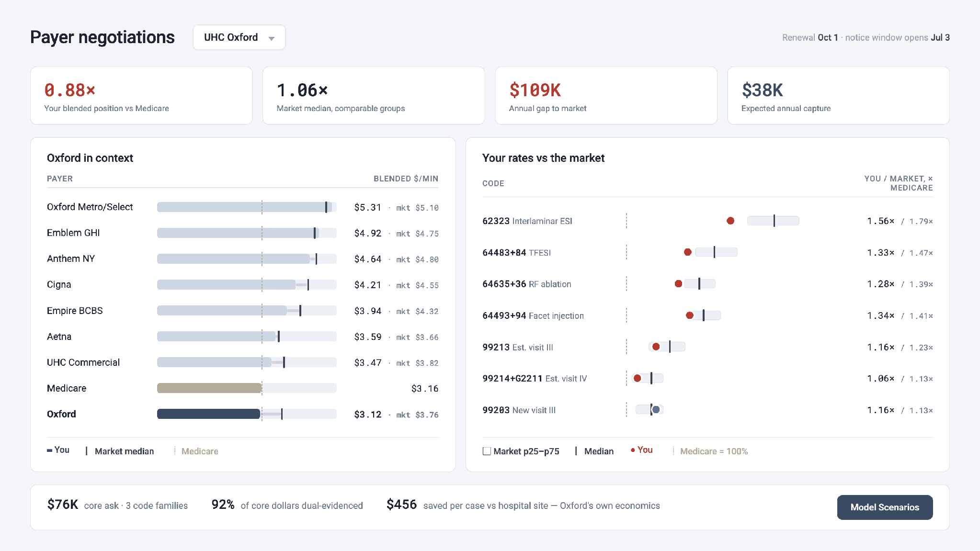Click the red You dot for RF ablation
This screenshot has width=980, height=551.
(x=679, y=284)
